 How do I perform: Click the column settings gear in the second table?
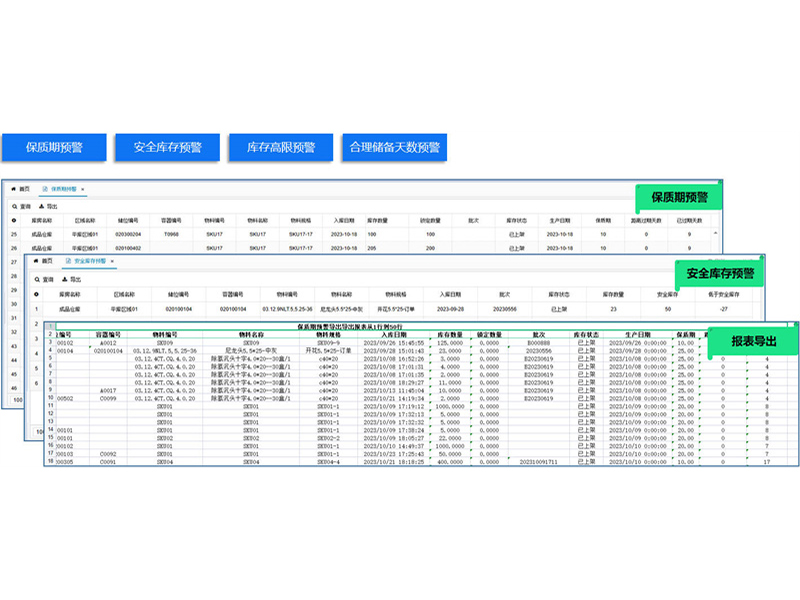[36, 294]
